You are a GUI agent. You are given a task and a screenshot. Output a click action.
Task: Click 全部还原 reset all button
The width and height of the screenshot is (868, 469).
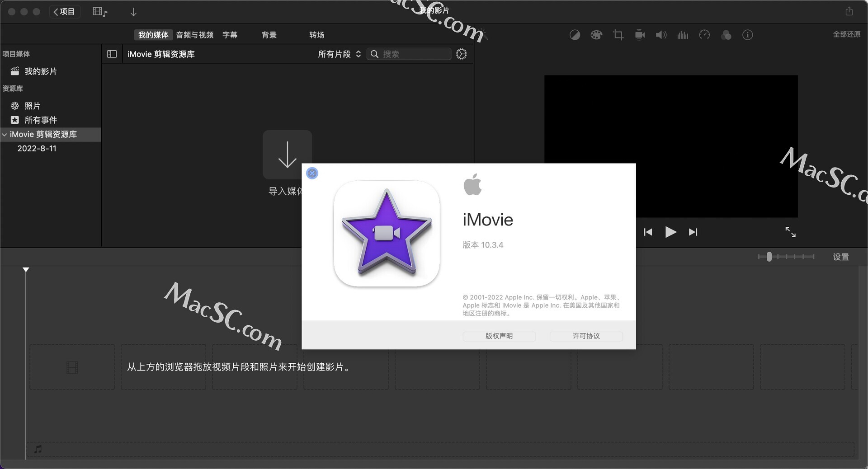click(847, 34)
